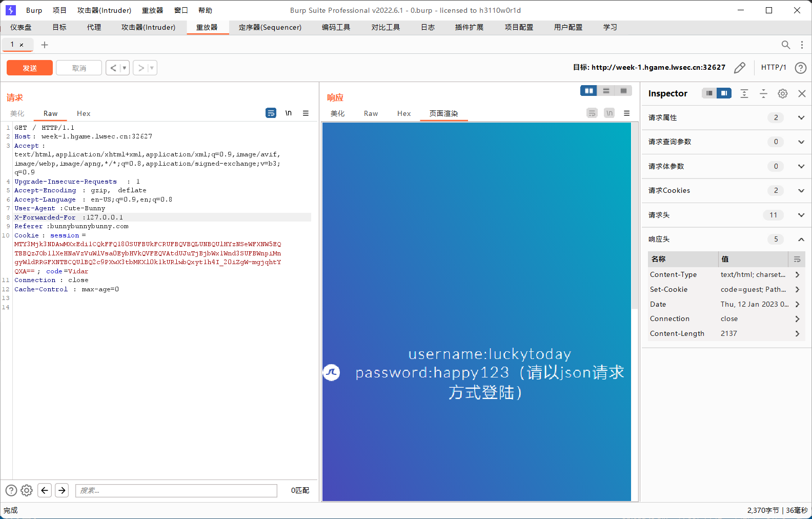Open the search magnifier icon in the tab bar
Viewport: 812px width, 519px height.
click(x=785, y=45)
